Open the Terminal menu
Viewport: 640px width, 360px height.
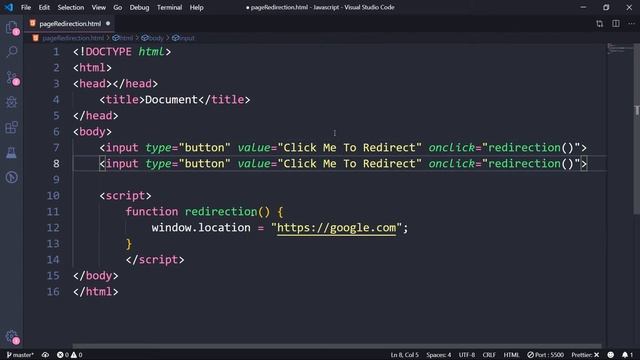169,7
